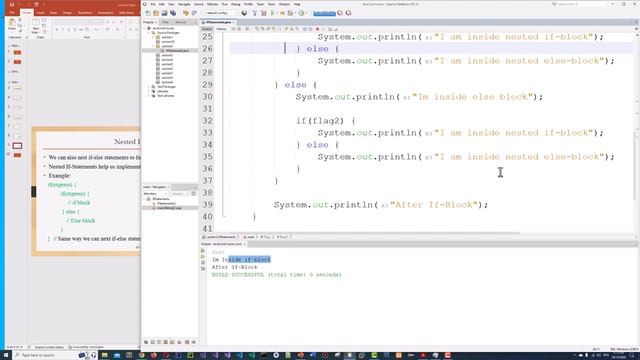Image resolution: width=640 pixels, height=360 pixels.
Task: Open File menu in NetBeans
Action: click(153, 4)
